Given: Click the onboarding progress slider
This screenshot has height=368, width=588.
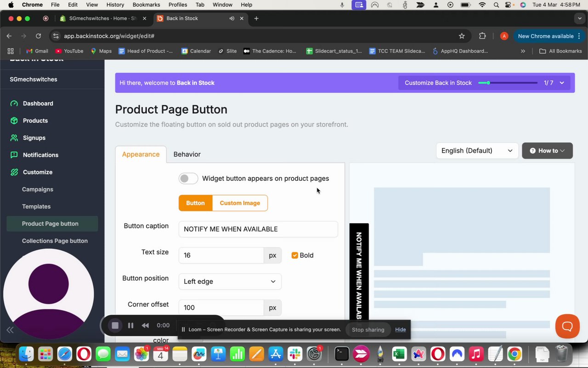Looking at the screenshot, I should pyautogui.click(x=508, y=83).
